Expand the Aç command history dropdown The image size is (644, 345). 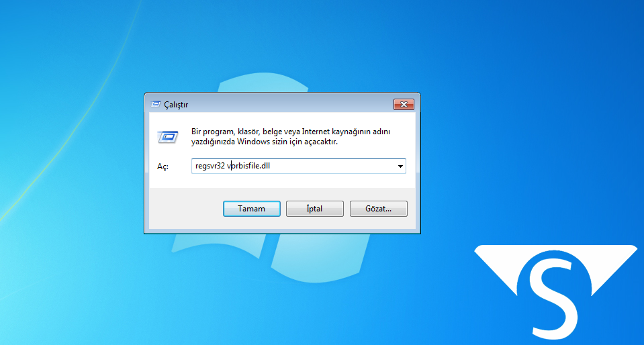400,166
